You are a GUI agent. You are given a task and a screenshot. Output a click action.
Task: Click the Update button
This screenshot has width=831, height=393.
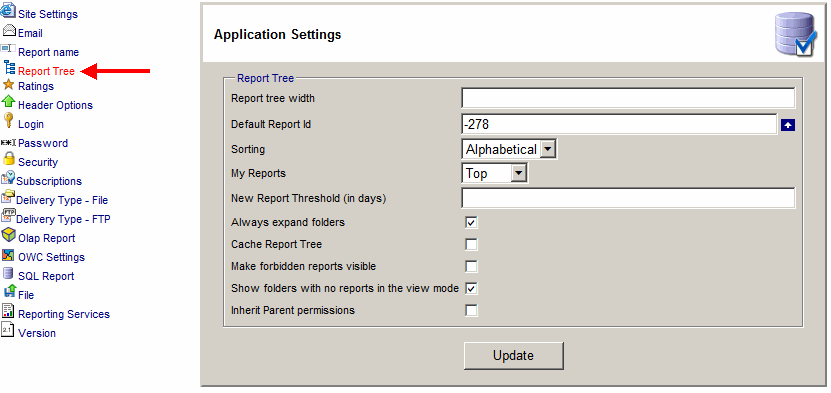point(514,355)
